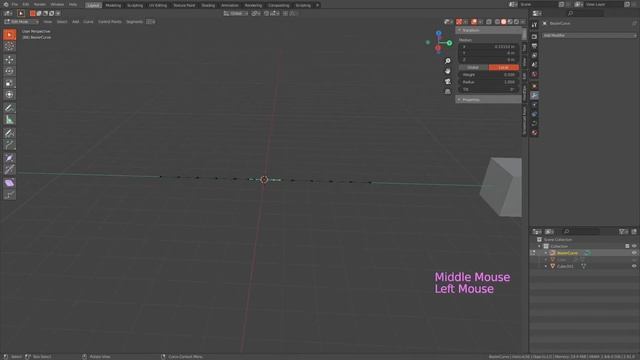Toggle camera view icon

[448, 81]
